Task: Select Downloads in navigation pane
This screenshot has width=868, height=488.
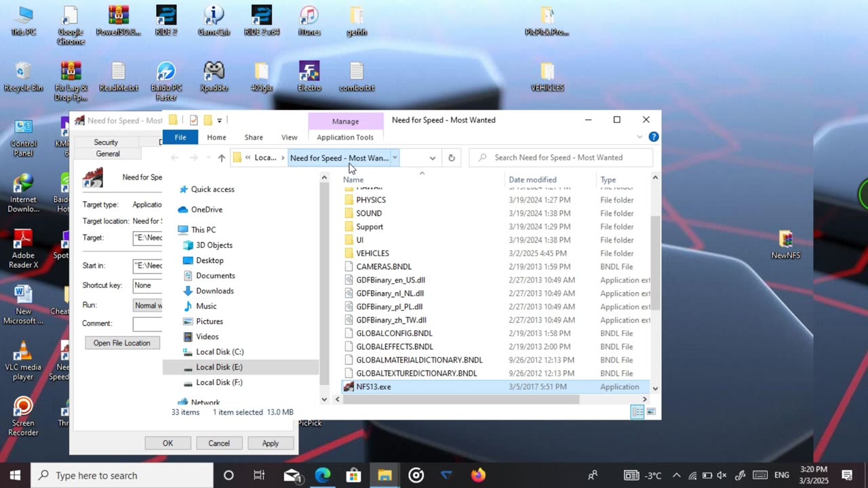Action: coord(214,291)
